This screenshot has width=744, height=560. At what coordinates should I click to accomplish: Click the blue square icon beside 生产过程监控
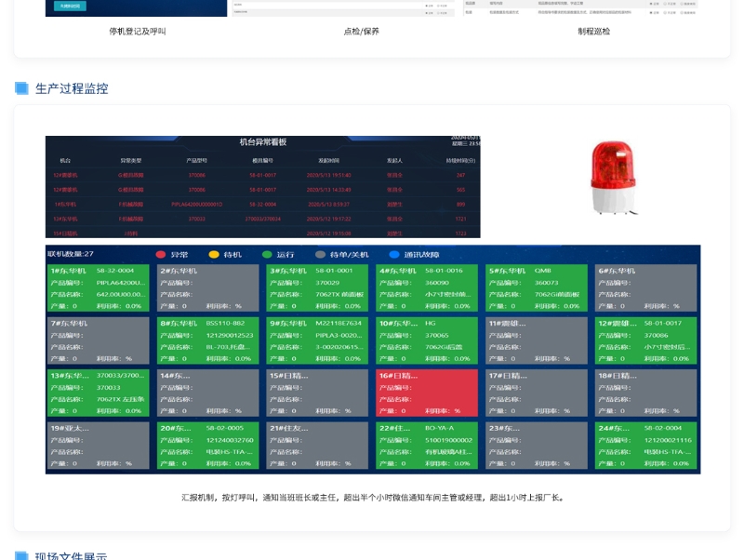click(x=21, y=88)
